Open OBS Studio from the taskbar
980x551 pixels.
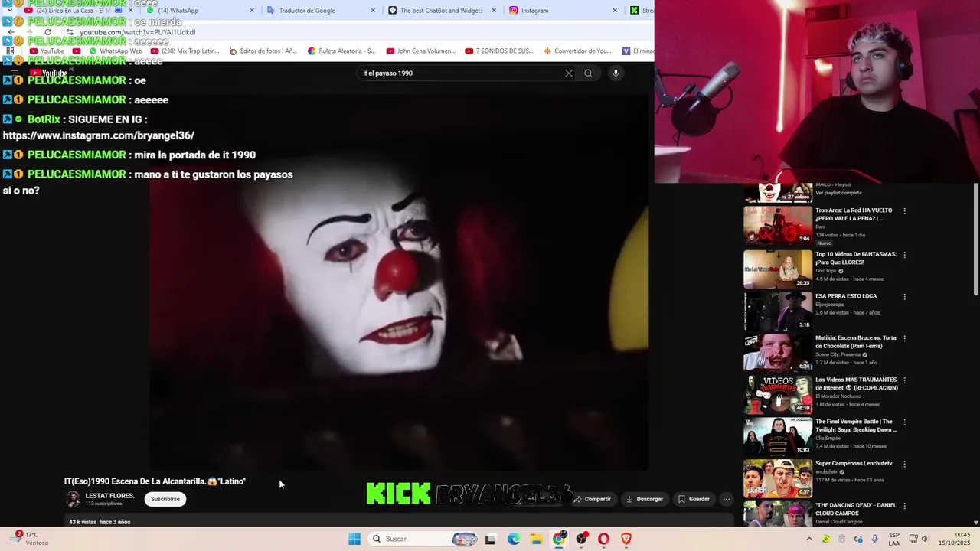(x=582, y=539)
